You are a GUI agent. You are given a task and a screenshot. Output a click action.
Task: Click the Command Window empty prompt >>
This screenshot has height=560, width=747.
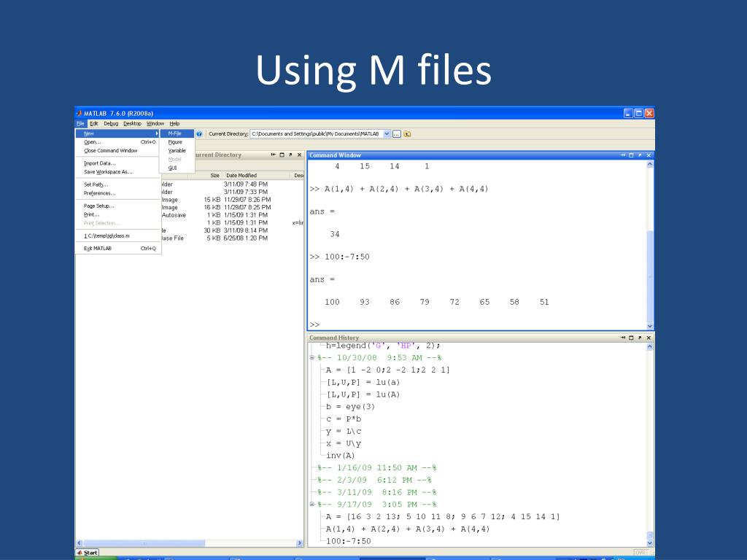pos(315,324)
